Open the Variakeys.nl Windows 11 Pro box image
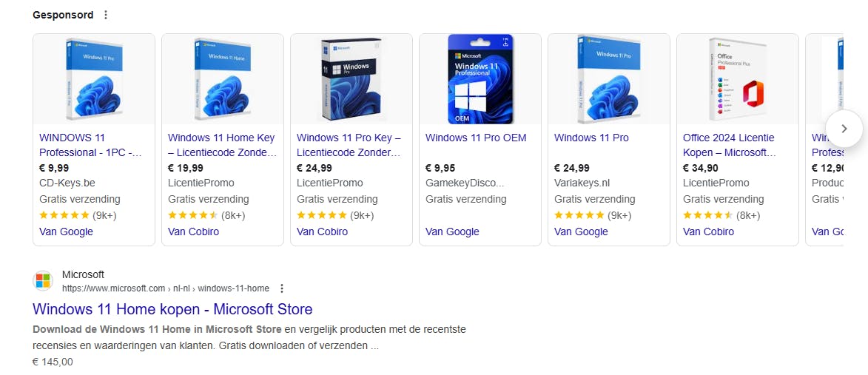This screenshot has height=375, width=868. (609, 79)
